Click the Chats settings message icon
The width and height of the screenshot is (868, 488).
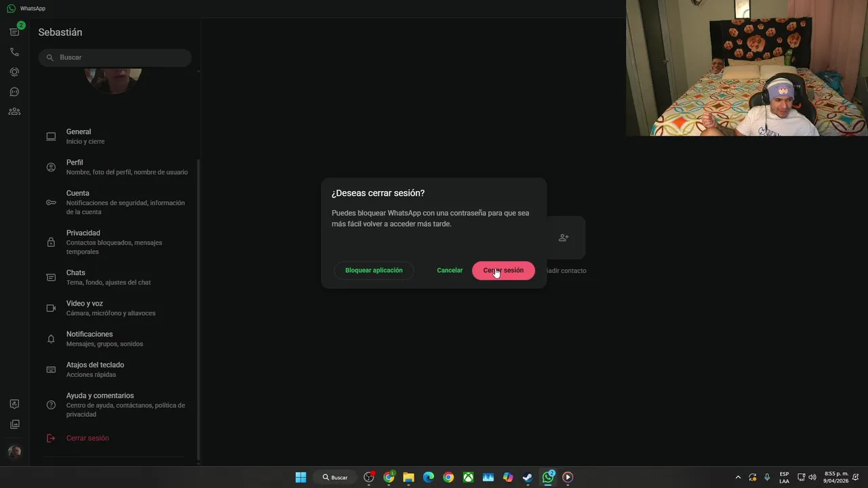click(x=51, y=277)
